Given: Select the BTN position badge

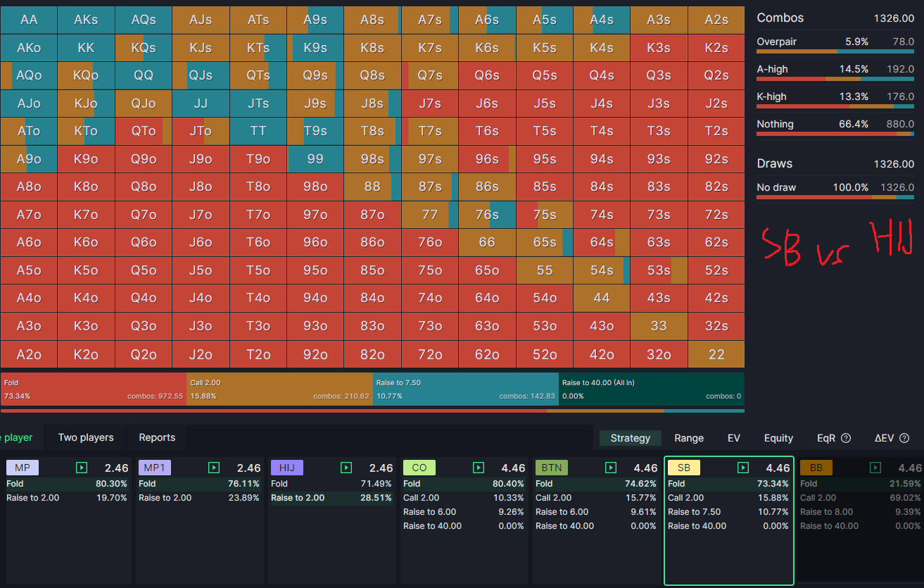Looking at the screenshot, I should (552, 468).
